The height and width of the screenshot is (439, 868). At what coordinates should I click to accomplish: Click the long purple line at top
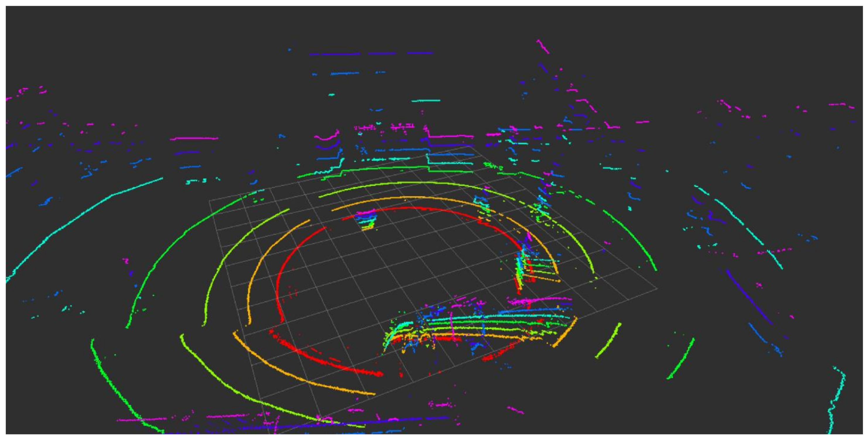pos(340,54)
